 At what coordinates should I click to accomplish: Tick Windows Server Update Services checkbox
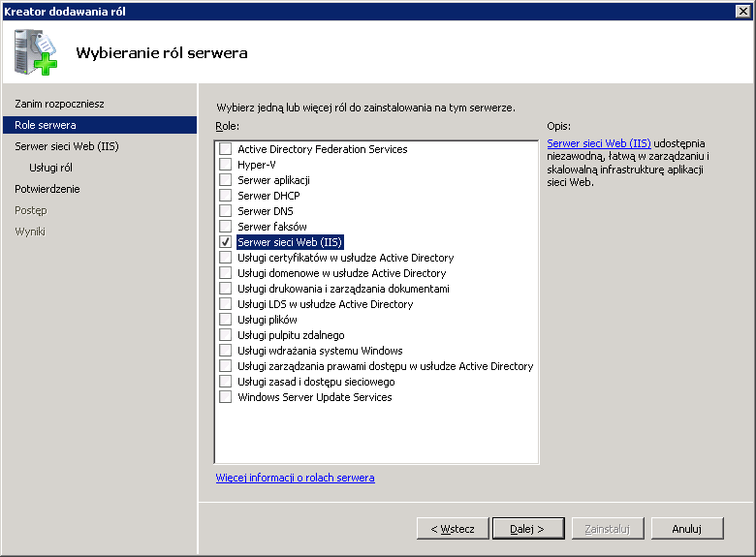[x=225, y=397]
